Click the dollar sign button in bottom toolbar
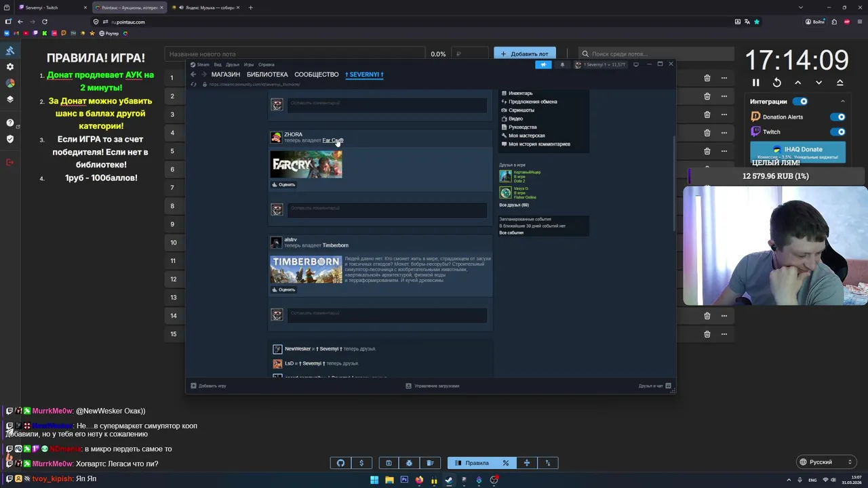 (x=361, y=463)
